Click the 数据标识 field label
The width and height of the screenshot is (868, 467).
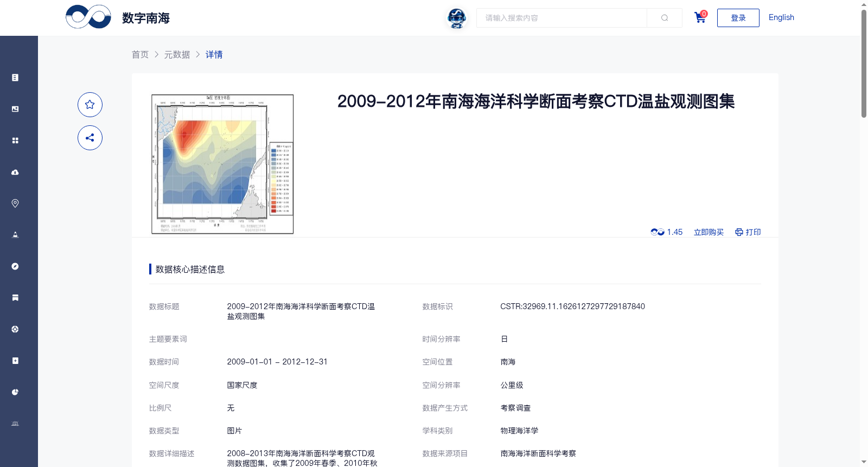pos(437,306)
